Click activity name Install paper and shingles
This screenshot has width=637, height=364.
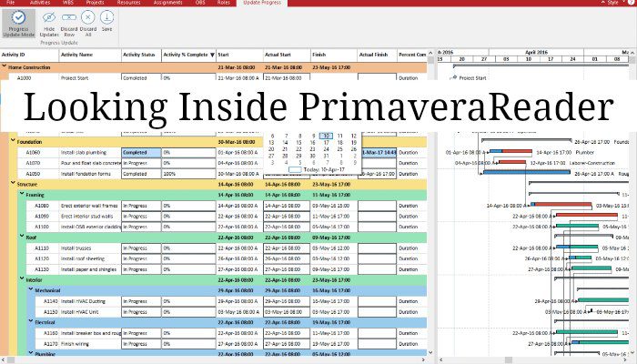click(x=88, y=269)
